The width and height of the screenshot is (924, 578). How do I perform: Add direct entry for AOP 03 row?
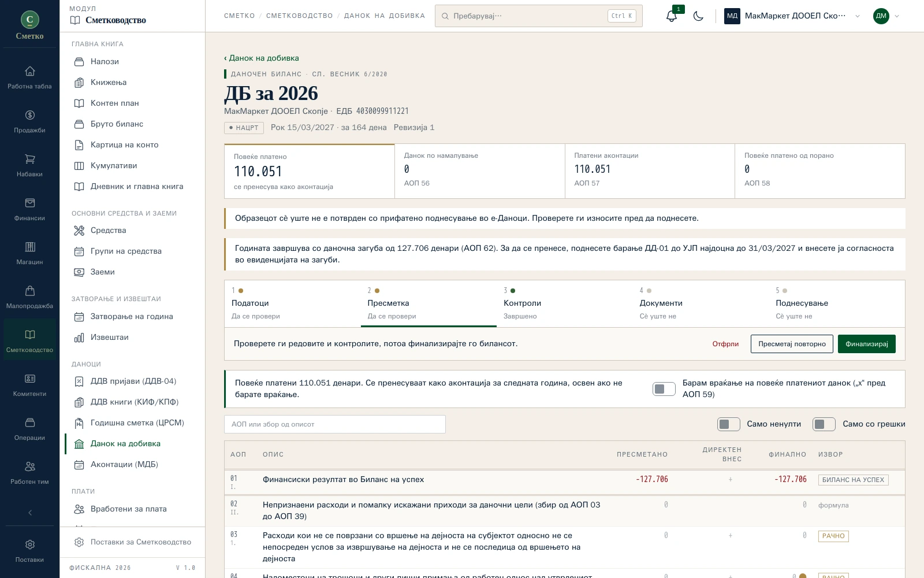[730, 536]
